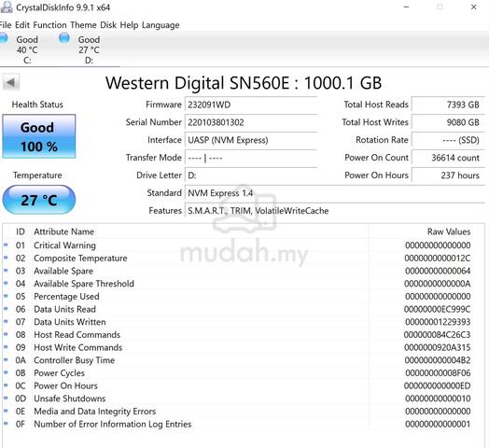Minimize the CrystalDiskInfo window
The height and width of the screenshot is (448, 489).
[406, 7]
